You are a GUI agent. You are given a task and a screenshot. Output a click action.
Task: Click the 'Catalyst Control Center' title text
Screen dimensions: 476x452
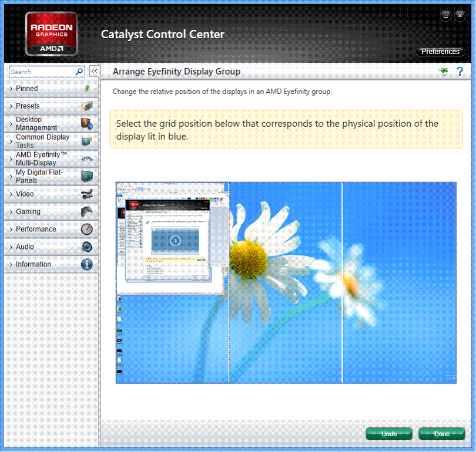click(162, 34)
